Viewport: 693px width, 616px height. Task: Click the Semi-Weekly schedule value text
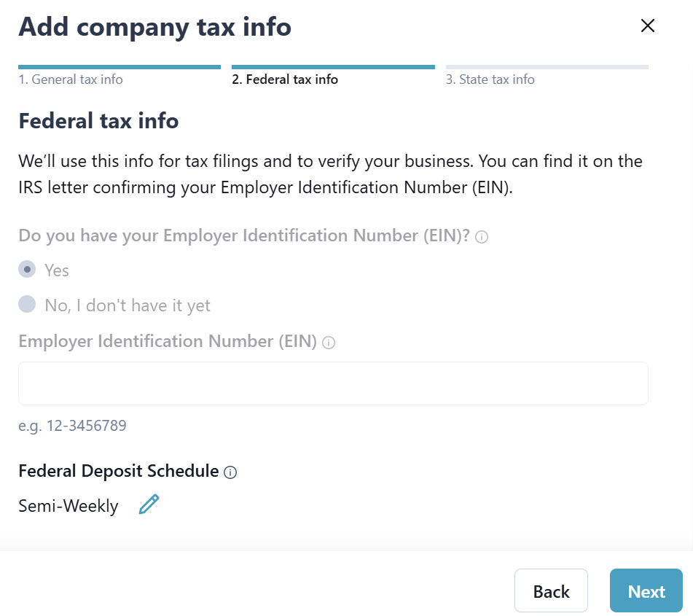68,506
